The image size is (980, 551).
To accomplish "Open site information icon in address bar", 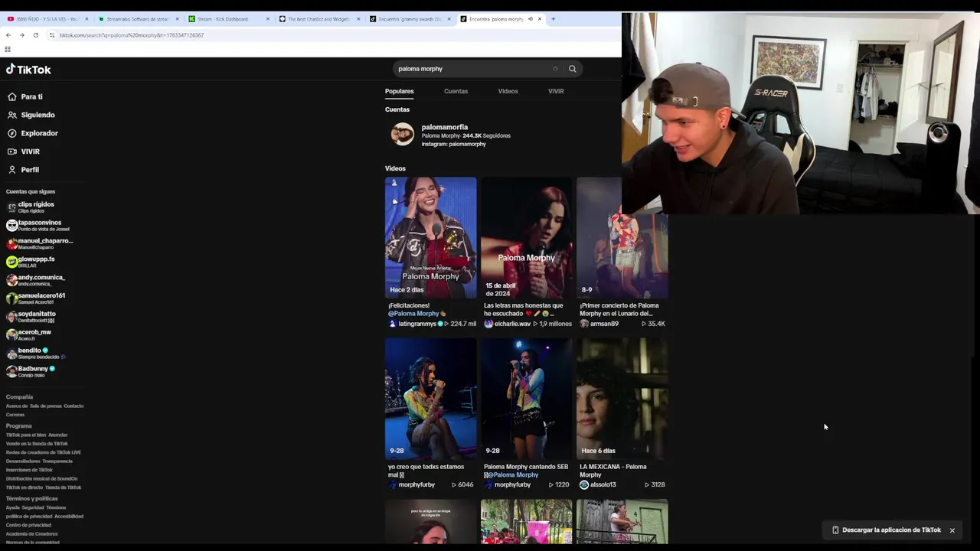I will [x=52, y=35].
